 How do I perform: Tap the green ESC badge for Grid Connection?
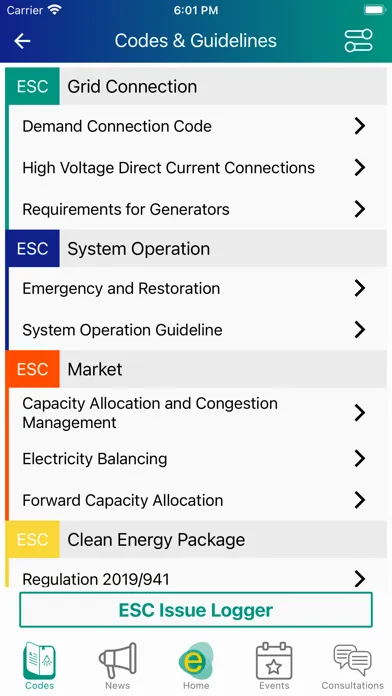pyautogui.click(x=32, y=86)
